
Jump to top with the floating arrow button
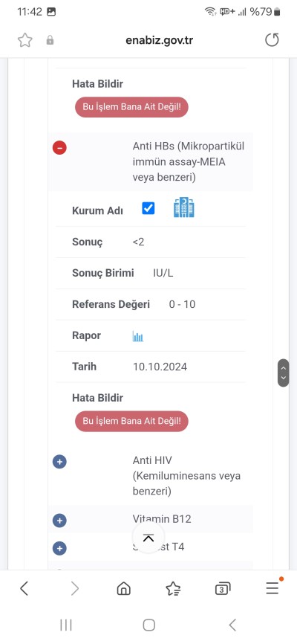point(148,538)
